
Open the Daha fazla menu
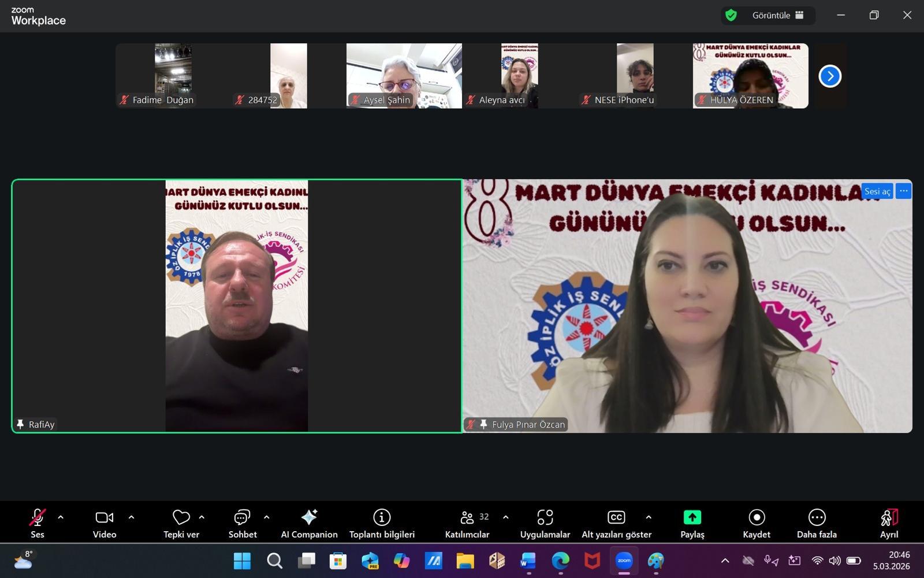817,523
